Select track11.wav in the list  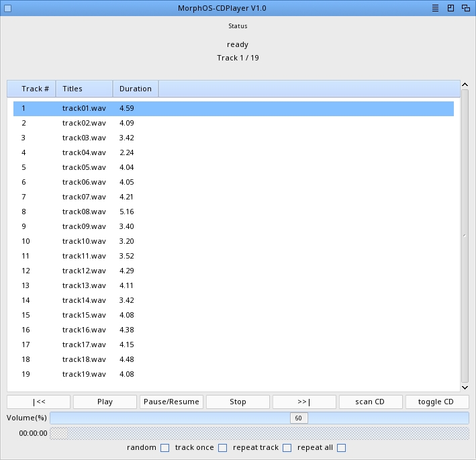pos(234,256)
